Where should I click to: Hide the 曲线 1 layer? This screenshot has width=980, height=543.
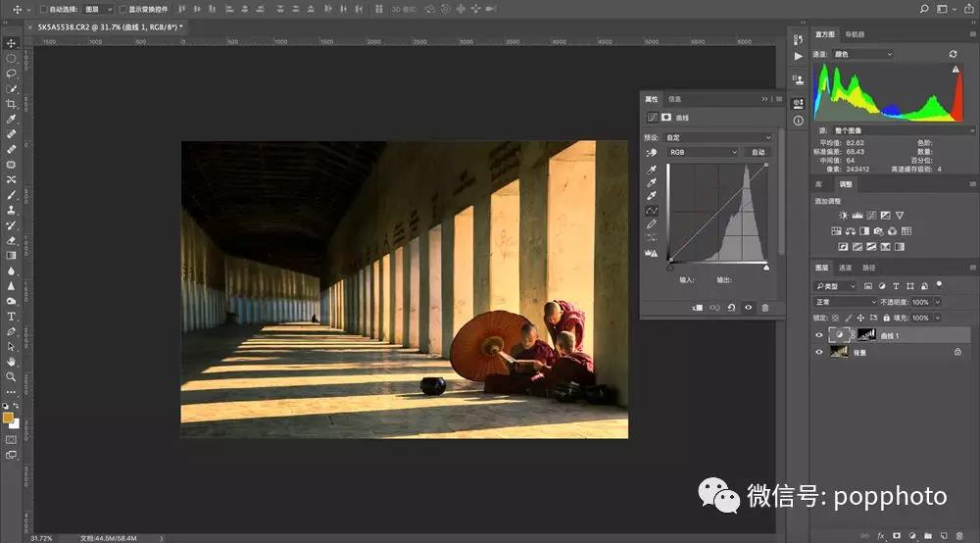click(x=820, y=335)
